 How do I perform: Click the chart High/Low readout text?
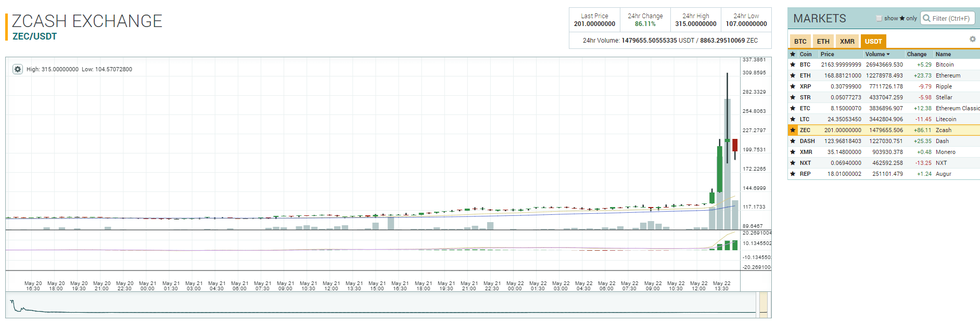tap(79, 69)
